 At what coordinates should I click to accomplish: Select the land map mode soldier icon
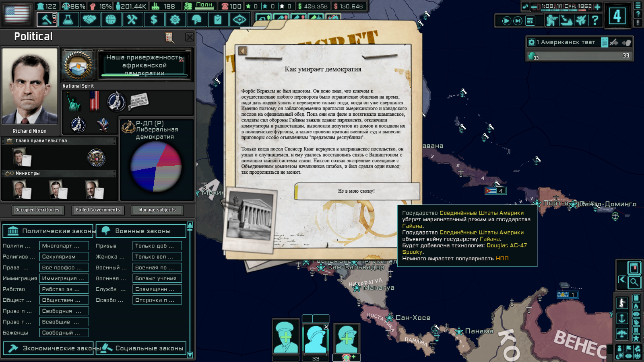click(x=622, y=303)
